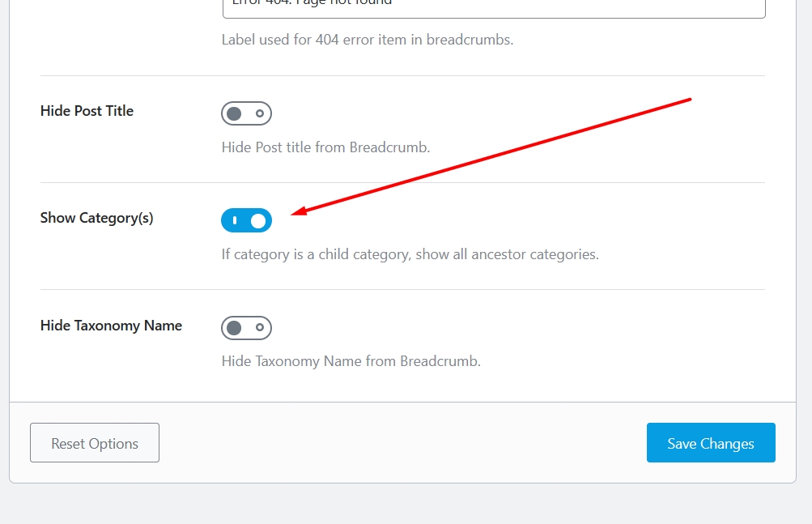Click the red arrow's pointed tip
Image resolution: width=812 pixels, height=524 pixels.
293,214
